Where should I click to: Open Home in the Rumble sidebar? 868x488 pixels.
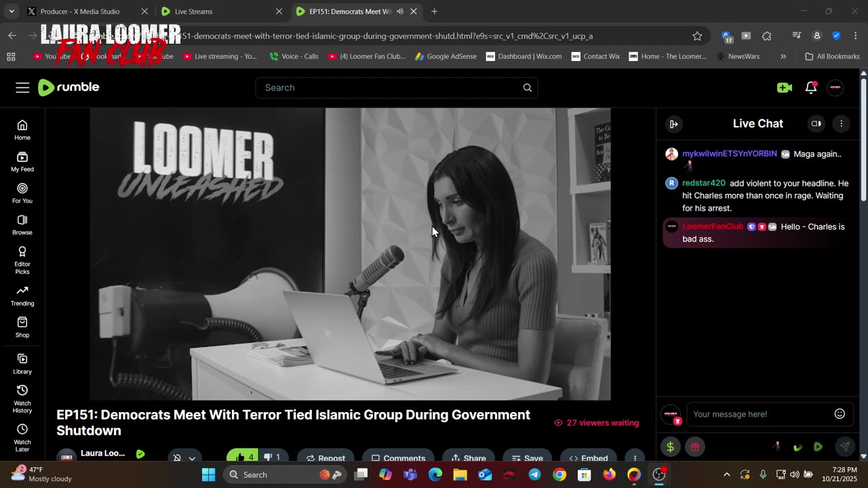pyautogui.click(x=22, y=129)
